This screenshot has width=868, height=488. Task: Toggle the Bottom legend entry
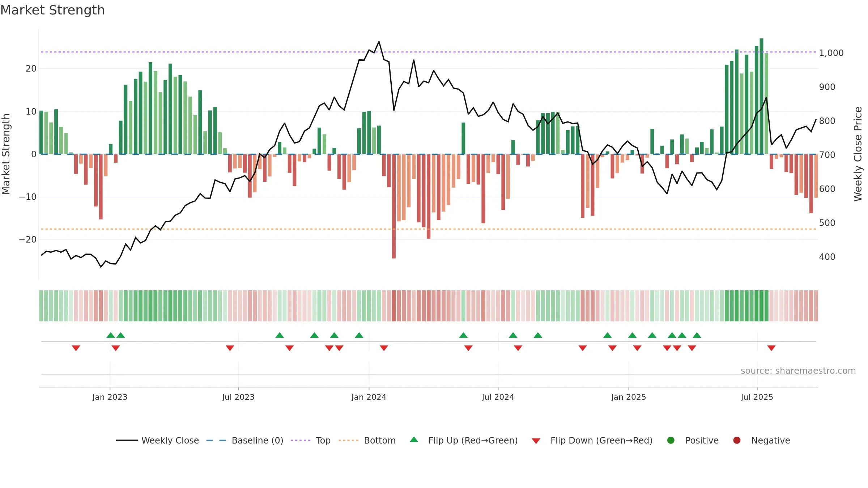coord(367,440)
